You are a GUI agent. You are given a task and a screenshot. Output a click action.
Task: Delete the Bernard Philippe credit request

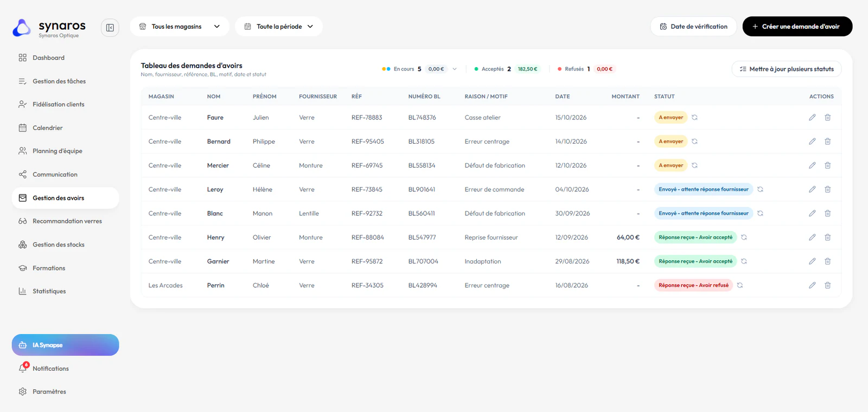point(828,141)
